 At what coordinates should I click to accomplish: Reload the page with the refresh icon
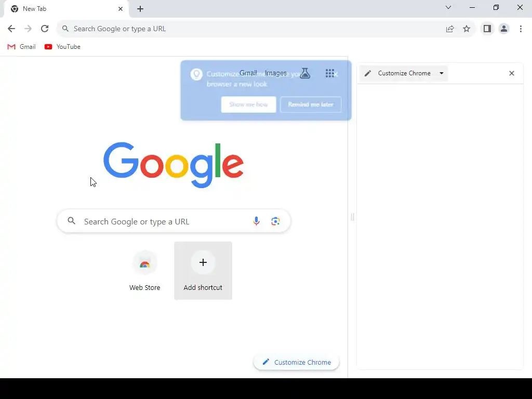pos(45,29)
